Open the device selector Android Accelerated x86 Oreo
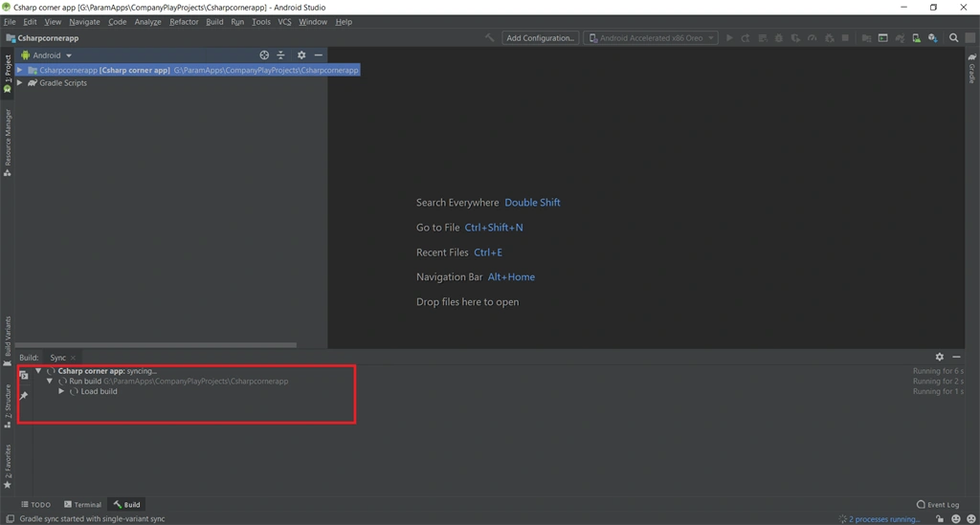This screenshot has height=525, width=980. point(651,38)
